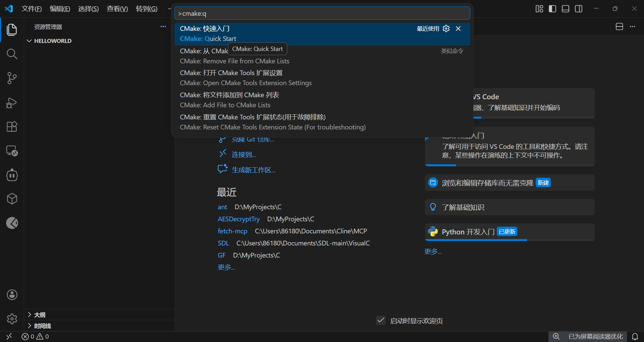Click 更多... under the walkthroughs list
Viewport: 644px width, 342px height.
click(x=433, y=251)
